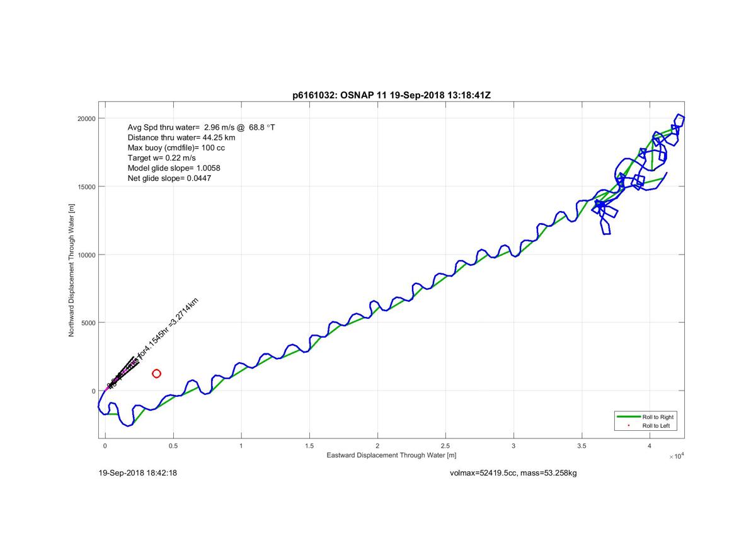756x560 pixels.
Task: Select the 'Model glide slope= 1.0058' text
Action: [173, 168]
